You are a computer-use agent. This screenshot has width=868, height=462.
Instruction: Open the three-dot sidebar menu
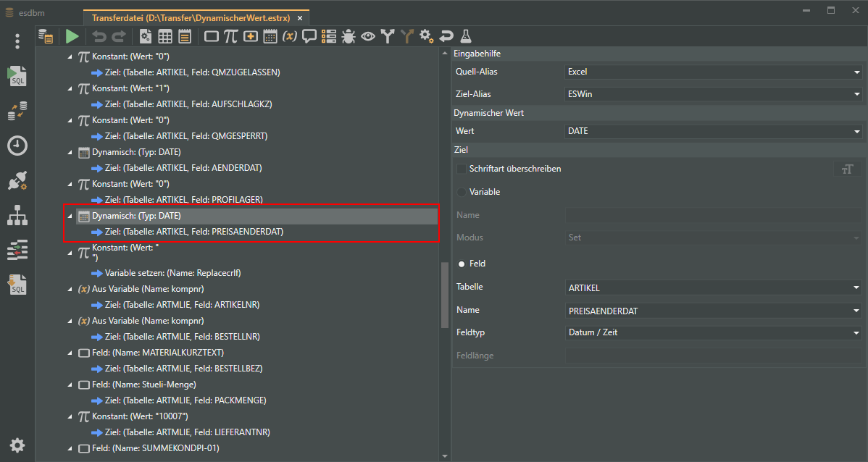point(17,41)
